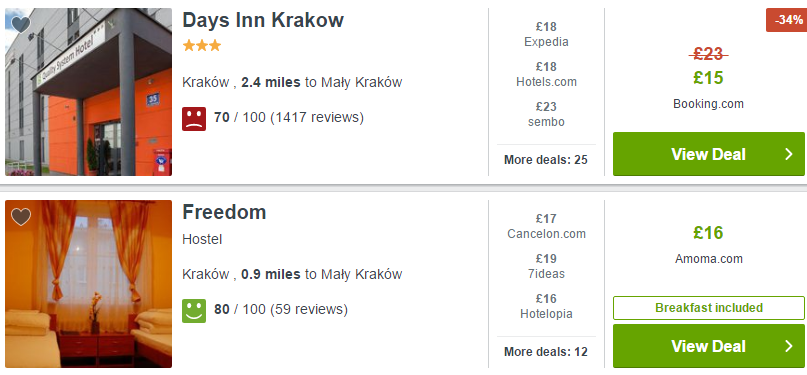Select the £18 Expedia offer

[546, 34]
